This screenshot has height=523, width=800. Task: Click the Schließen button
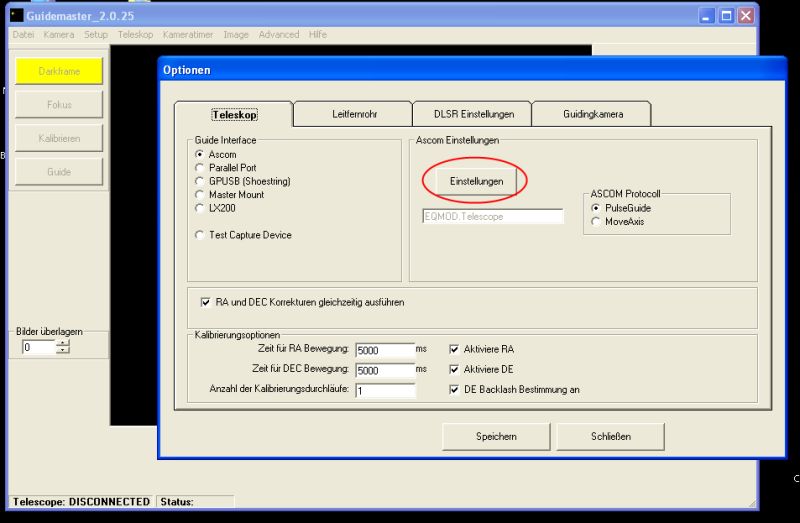click(610, 437)
